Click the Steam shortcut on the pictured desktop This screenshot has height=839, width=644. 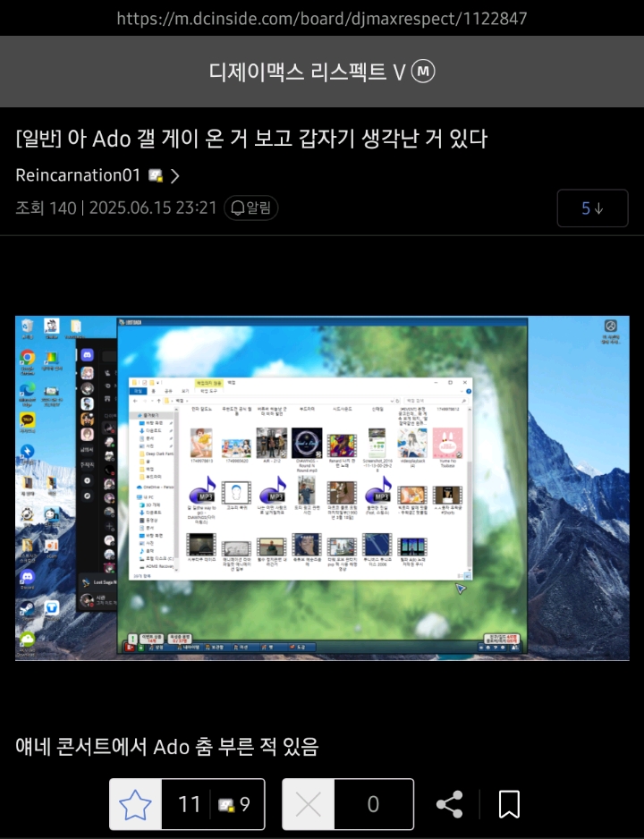(27, 608)
